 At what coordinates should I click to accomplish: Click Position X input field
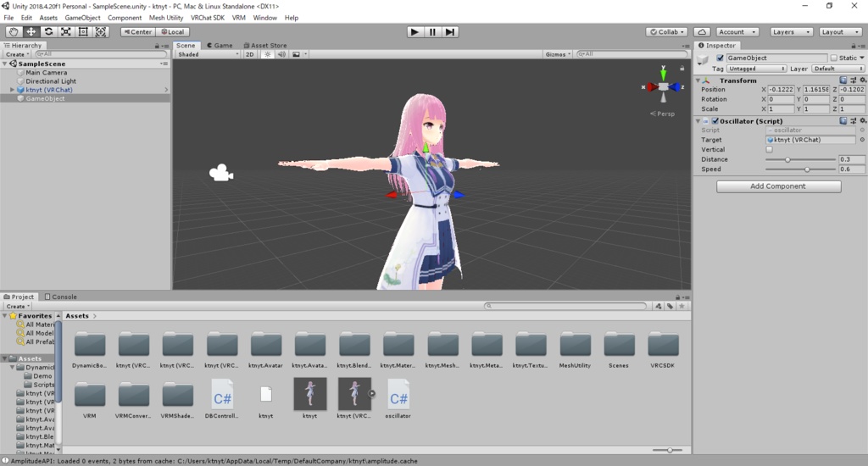(781, 89)
